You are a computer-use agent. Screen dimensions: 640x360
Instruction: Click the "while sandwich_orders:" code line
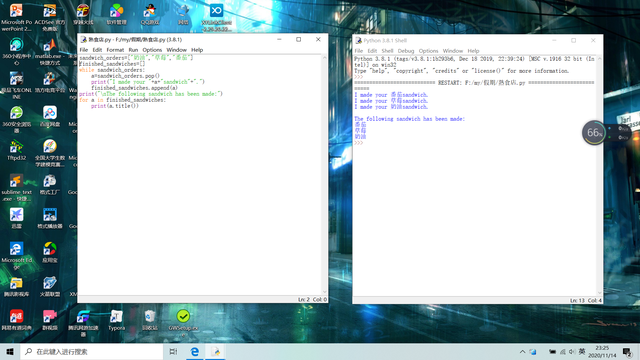[x=112, y=70]
